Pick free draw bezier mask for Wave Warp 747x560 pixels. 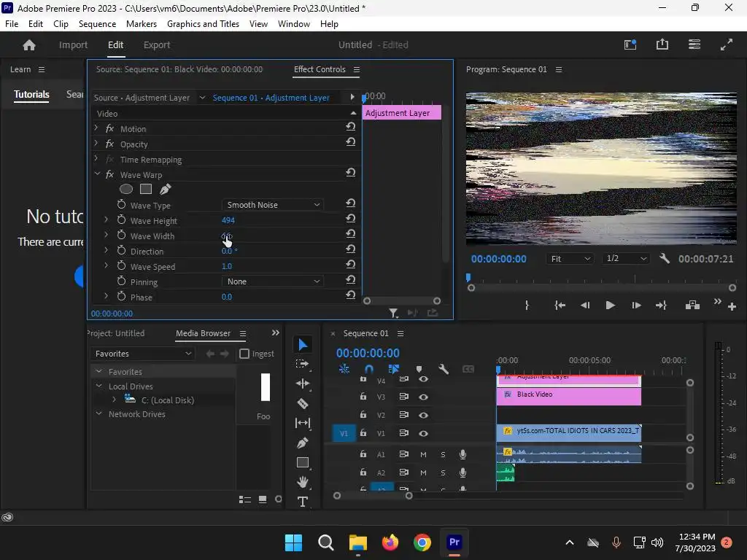click(x=165, y=189)
